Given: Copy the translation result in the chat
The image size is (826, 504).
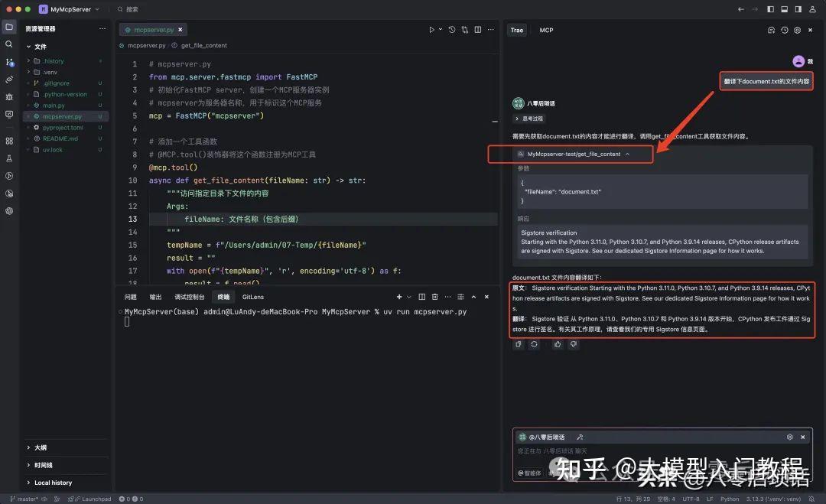Looking at the screenshot, I should coord(518,344).
